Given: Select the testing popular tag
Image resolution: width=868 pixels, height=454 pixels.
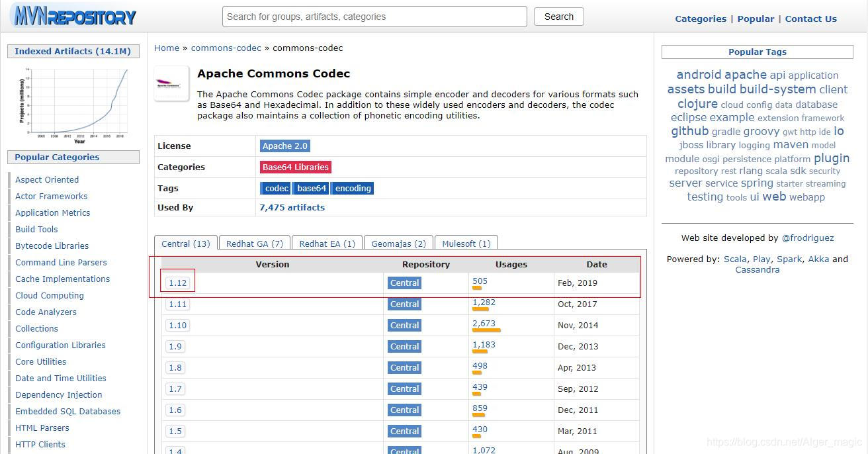Looking at the screenshot, I should coord(705,197).
